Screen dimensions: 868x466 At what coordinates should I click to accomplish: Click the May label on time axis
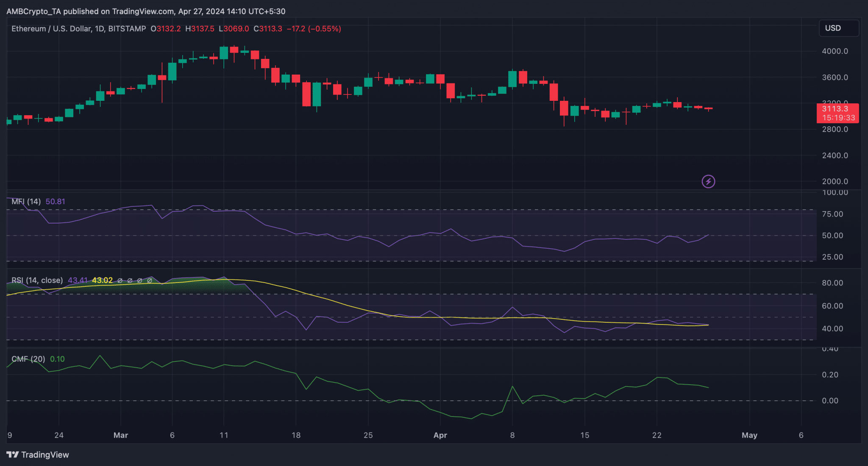[749, 435]
